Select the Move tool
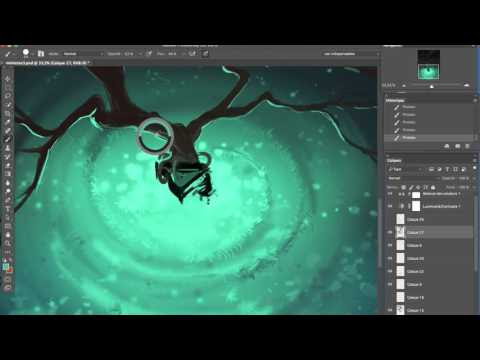Viewport: 480px width, 360px height. 8,79
